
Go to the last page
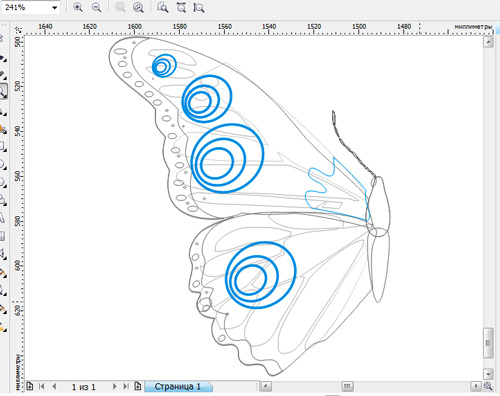[x=126, y=386]
